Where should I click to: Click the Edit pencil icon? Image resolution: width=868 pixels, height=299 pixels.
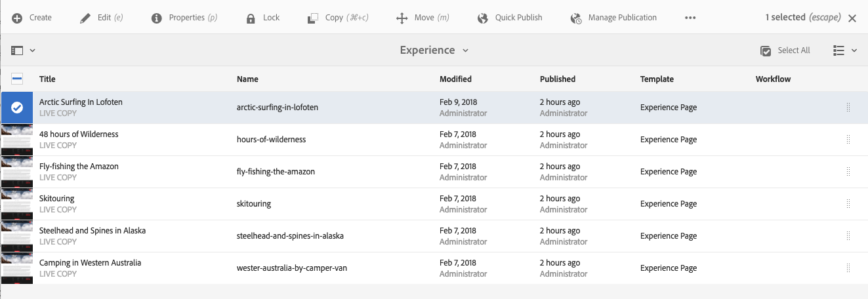pyautogui.click(x=85, y=18)
